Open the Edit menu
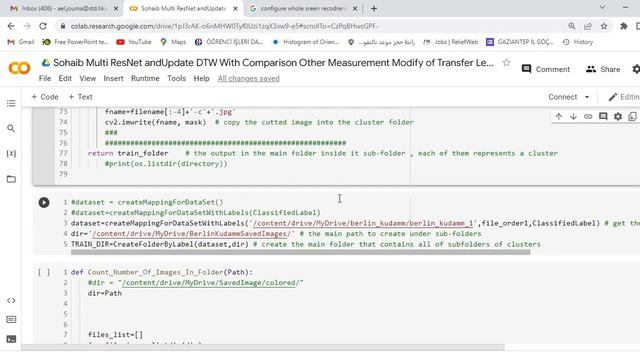This screenshot has height=360, width=640. click(65, 78)
